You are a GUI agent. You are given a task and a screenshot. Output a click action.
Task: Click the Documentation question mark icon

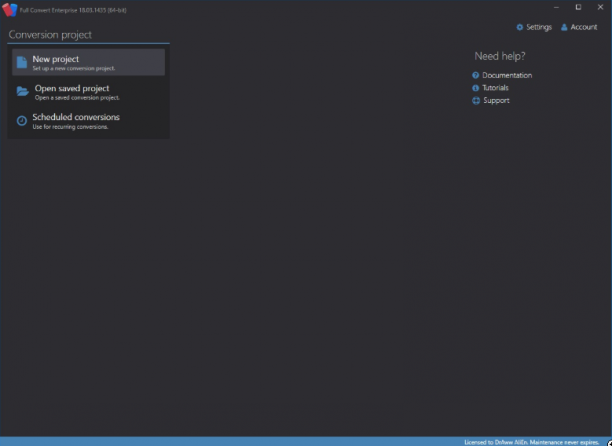[x=475, y=75]
